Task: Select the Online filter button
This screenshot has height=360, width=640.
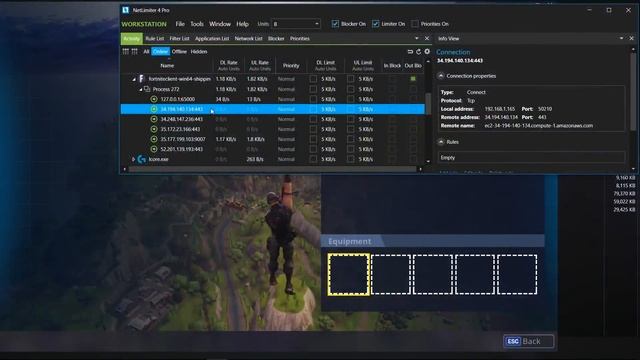Action: (x=160, y=51)
